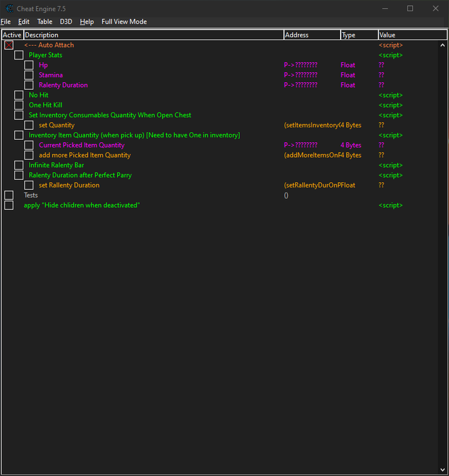Open the Table menu

45,21
